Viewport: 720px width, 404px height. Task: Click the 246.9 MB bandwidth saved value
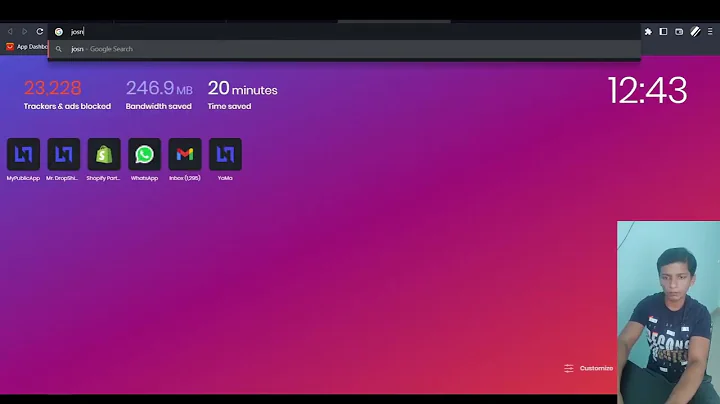159,88
